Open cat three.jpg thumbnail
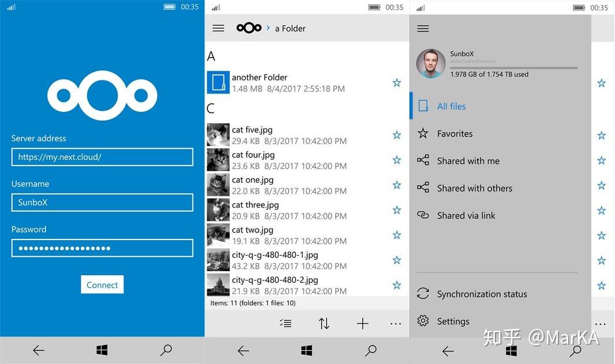Screen dimensions: 615x364 tap(218, 210)
